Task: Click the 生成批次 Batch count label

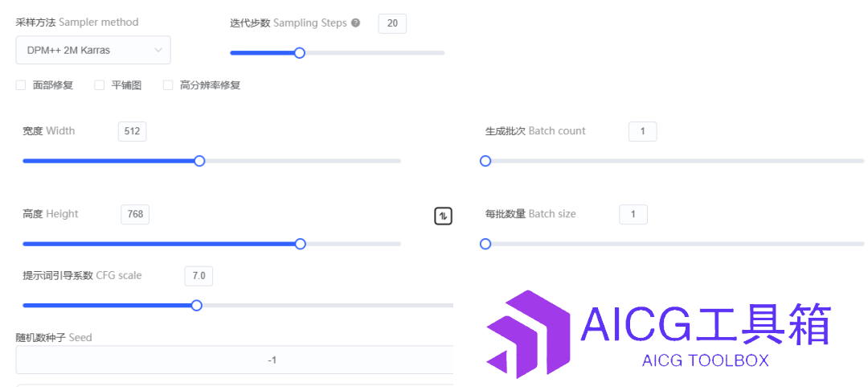Action: coord(535,131)
